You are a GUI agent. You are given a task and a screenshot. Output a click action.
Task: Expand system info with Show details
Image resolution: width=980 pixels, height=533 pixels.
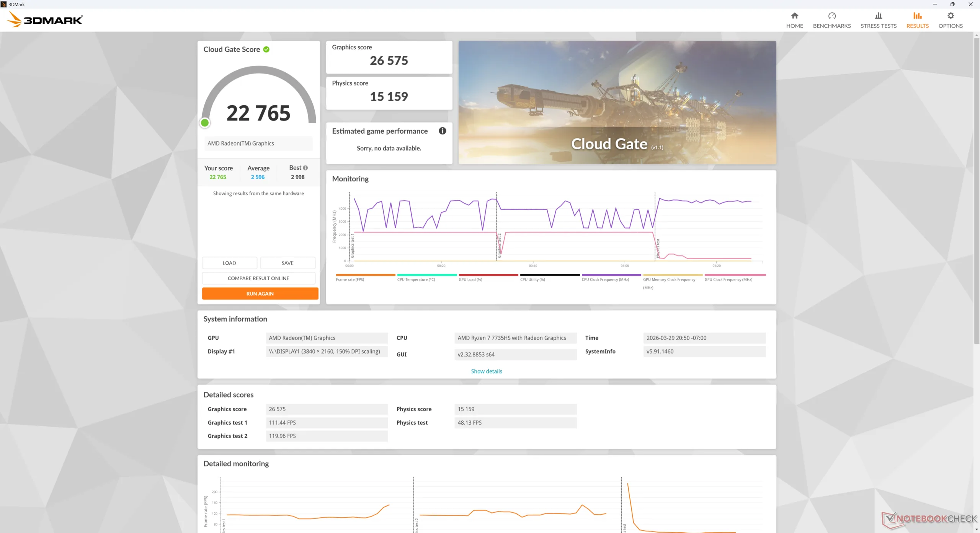[486, 371]
